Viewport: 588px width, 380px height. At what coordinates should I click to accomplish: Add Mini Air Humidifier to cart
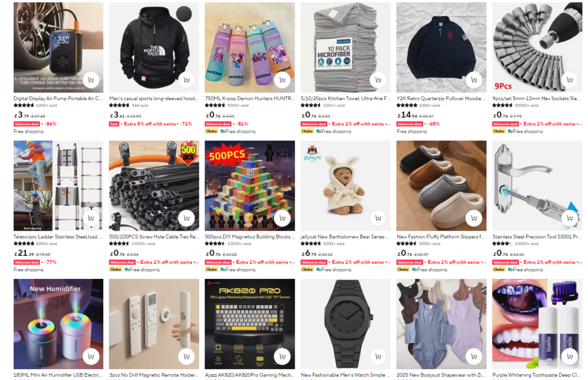pos(91,356)
